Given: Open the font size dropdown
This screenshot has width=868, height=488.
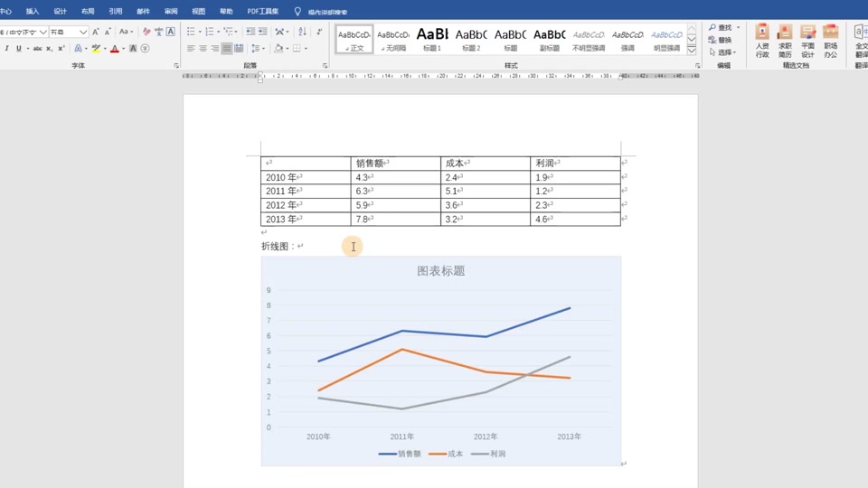Looking at the screenshot, I should [83, 33].
